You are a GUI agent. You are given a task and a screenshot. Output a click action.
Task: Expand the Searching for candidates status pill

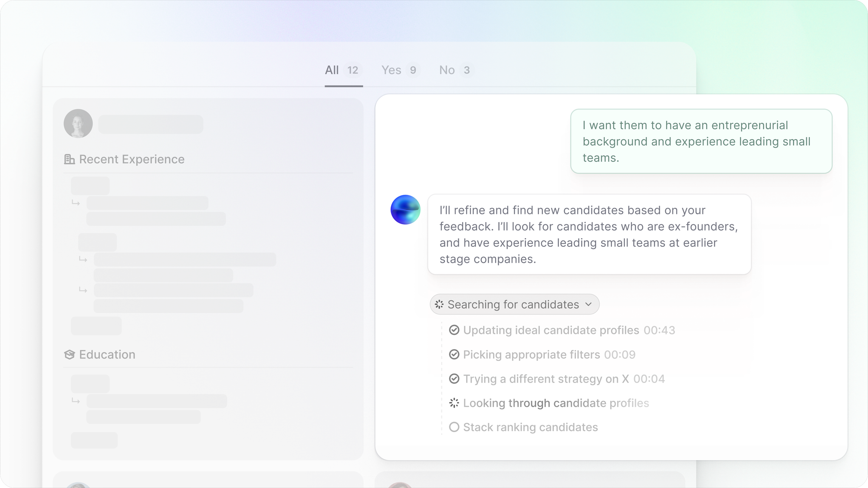point(513,305)
